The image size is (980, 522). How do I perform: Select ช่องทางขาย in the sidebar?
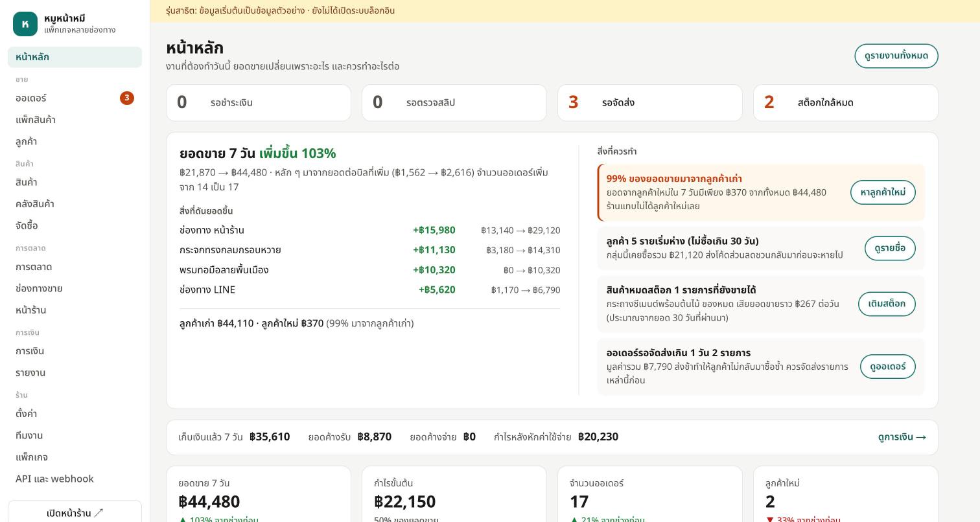pos(75,288)
